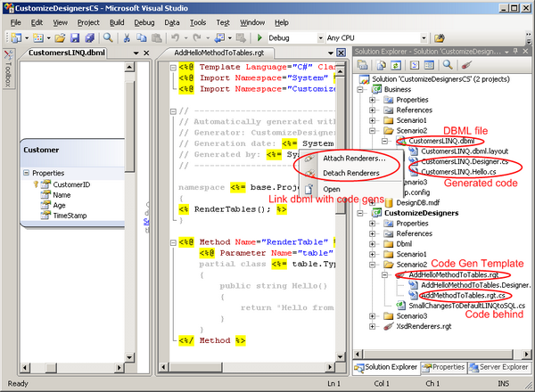Collapse the Business project node
535x392 pixels.
click(x=360, y=90)
